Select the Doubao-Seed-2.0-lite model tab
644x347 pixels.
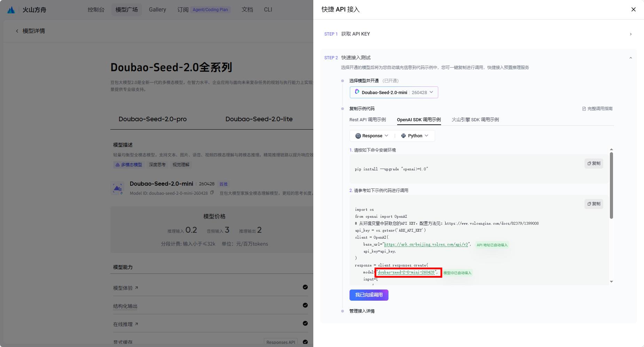pyautogui.click(x=259, y=119)
